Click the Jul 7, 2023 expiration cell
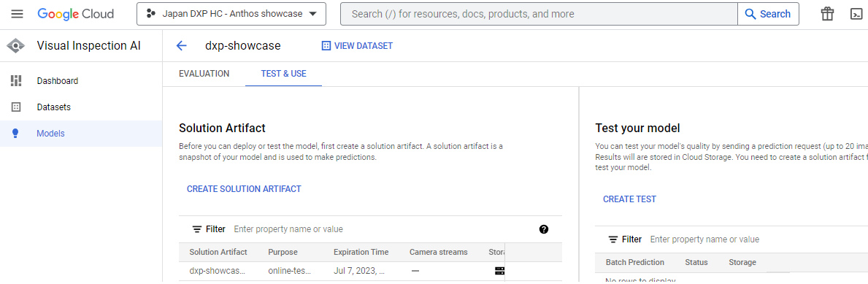The width and height of the screenshot is (868, 284). coord(359,272)
